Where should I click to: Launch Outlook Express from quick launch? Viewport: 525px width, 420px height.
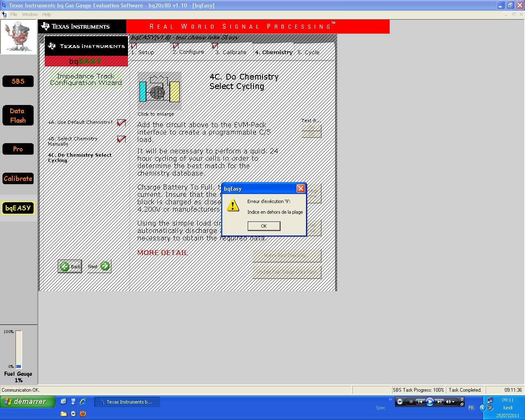(x=64, y=402)
